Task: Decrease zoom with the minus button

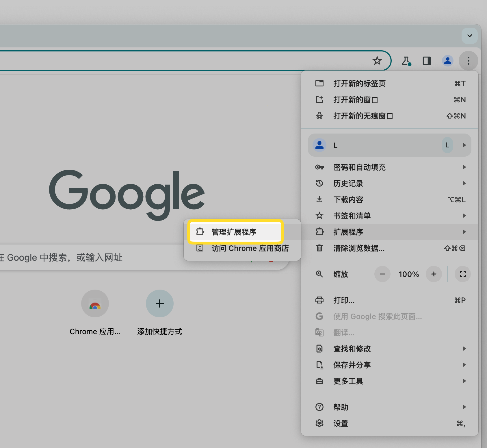Action: (382, 274)
